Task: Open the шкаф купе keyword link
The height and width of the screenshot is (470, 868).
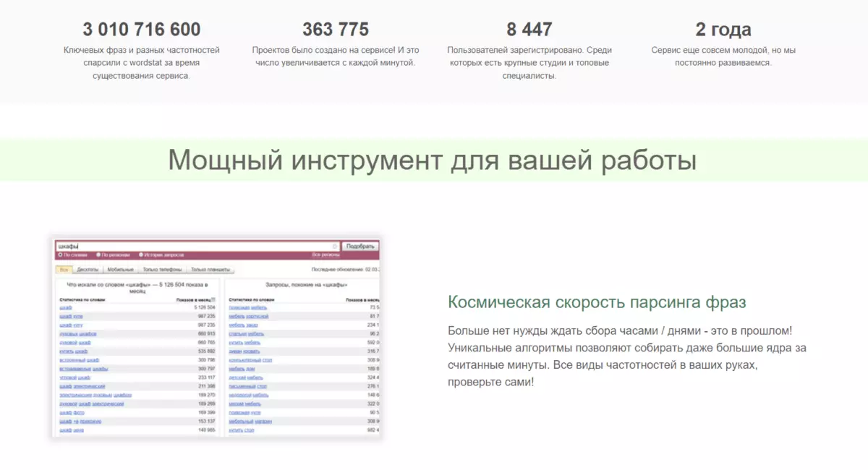Action: [x=71, y=317]
